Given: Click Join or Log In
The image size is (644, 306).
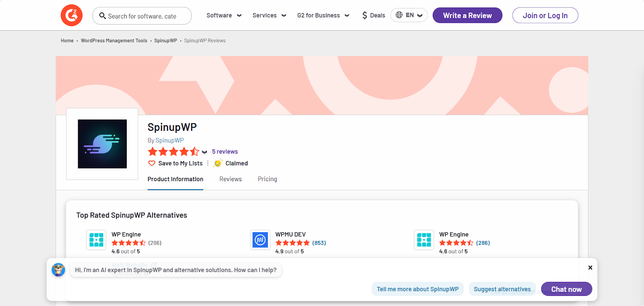Looking at the screenshot, I should 545,15.
